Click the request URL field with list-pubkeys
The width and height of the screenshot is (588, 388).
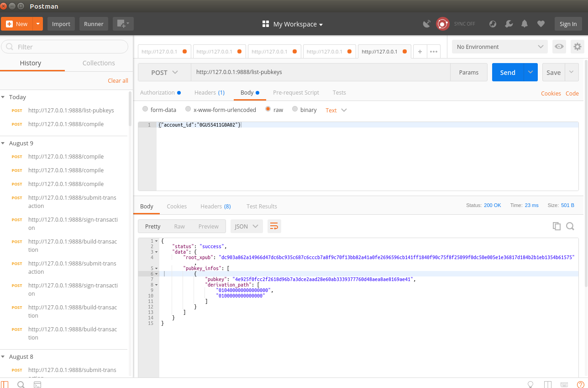point(320,72)
